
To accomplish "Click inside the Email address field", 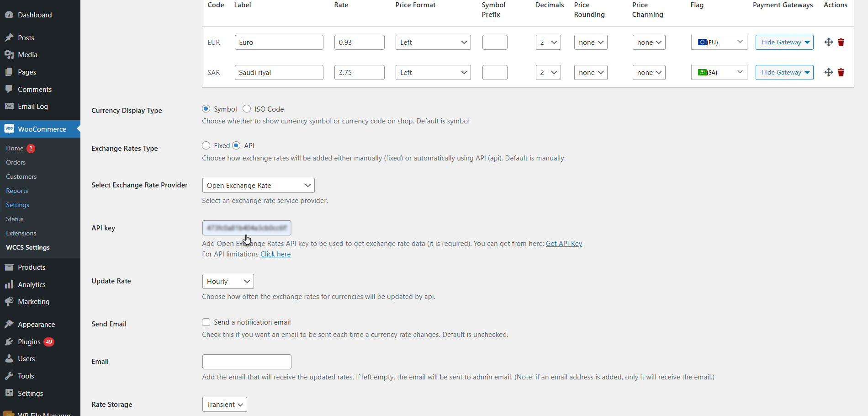I will coord(246,361).
